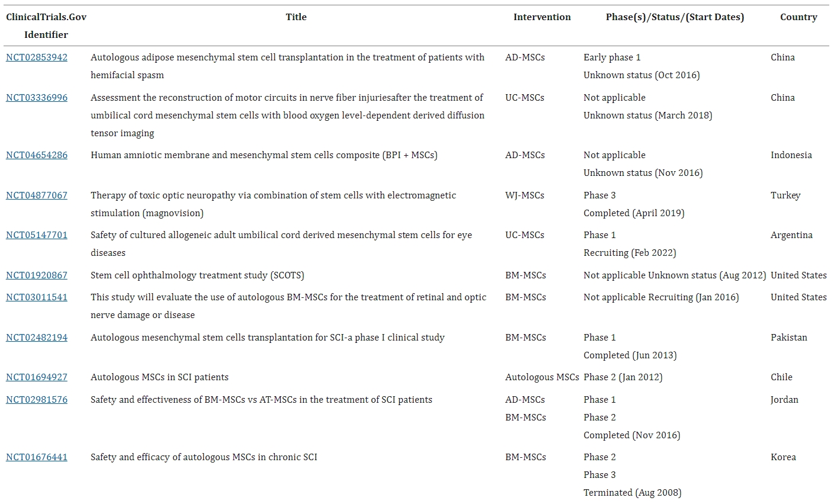834x504 pixels.
Task: Click the NCT01676441 Korea trial link
Action: click(x=37, y=457)
